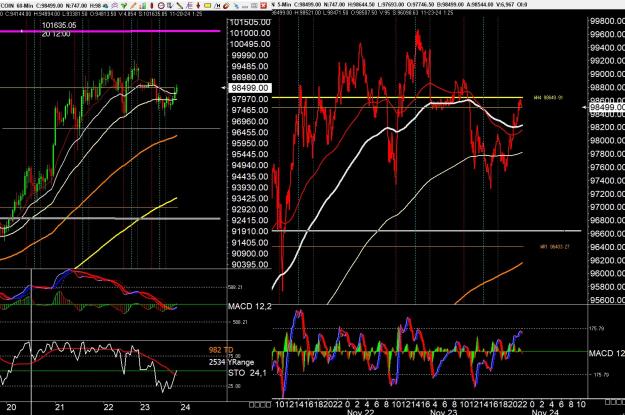
Task: Click the 101635.05 magenta line label
Action: point(59,25)
